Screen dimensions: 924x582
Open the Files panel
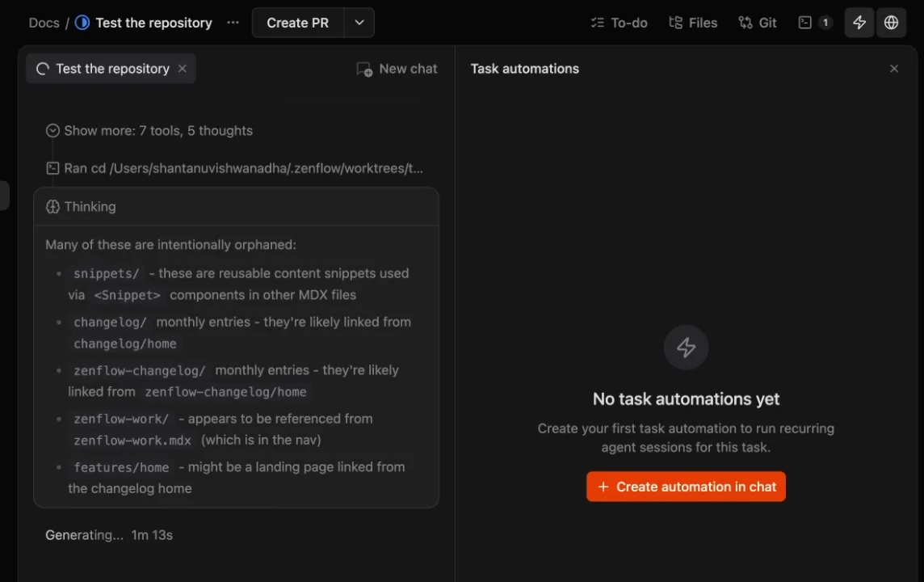693,23
